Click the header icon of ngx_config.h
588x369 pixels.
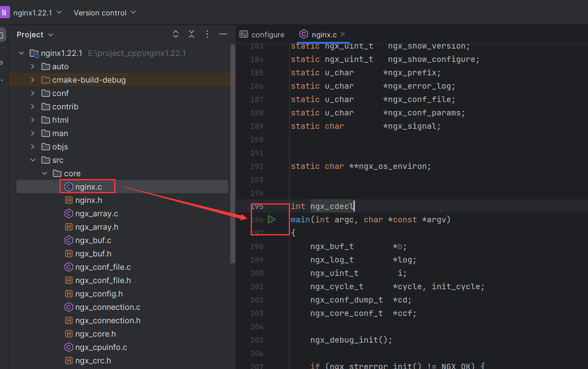coord(69,294)
